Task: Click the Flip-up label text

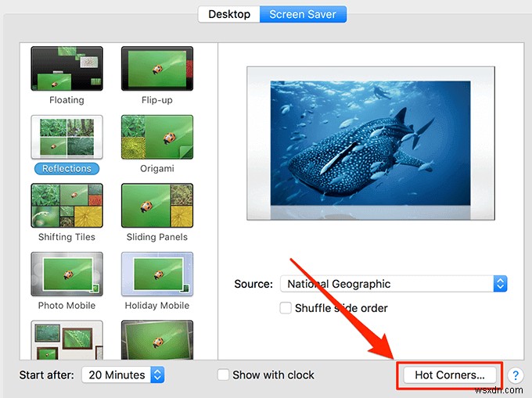Action: (x=157, y=100)
